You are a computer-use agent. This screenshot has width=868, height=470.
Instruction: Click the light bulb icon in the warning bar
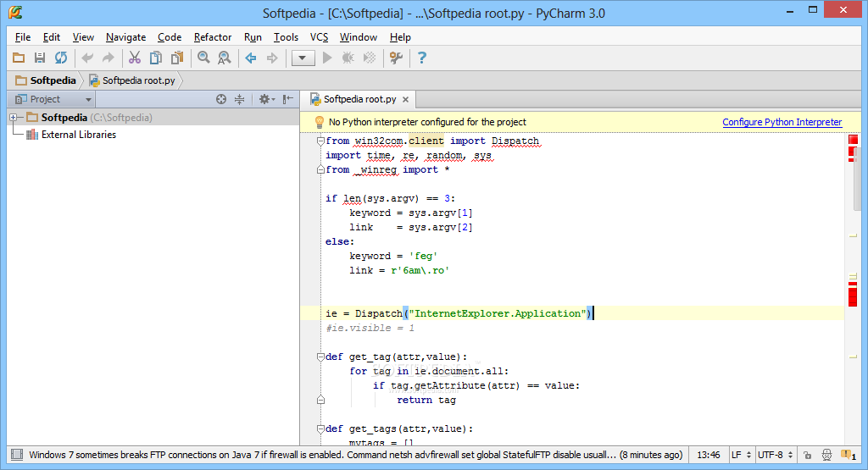pos(319,122)
